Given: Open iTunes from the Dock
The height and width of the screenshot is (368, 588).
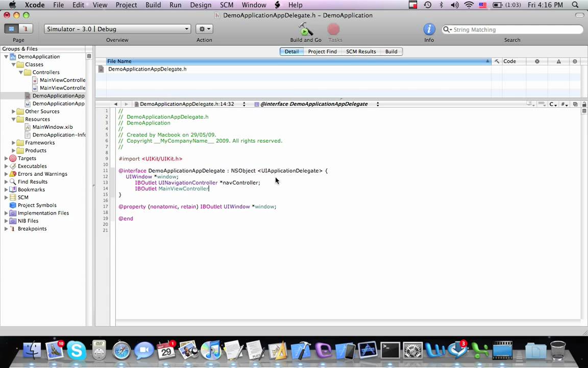Looking at the screenshot, I should (211, 350).
